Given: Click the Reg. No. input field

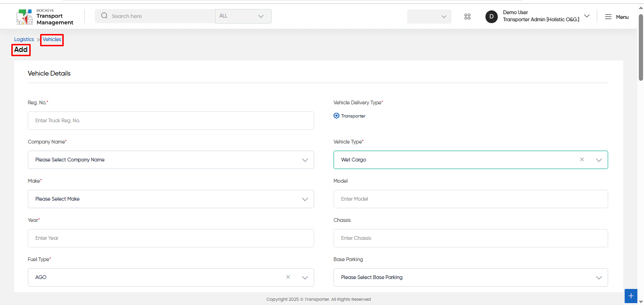Looking at the screenshot, I should tap(171, 120).
